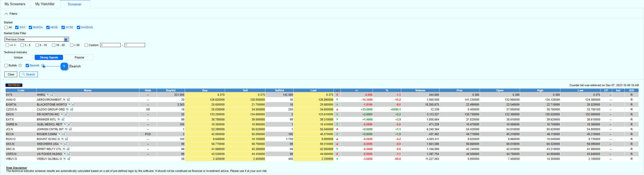The width and height of the screenshot is (644, 175).
Task: Open chart icon for CAZOO GROUP ORD
Action: [72, 109]
